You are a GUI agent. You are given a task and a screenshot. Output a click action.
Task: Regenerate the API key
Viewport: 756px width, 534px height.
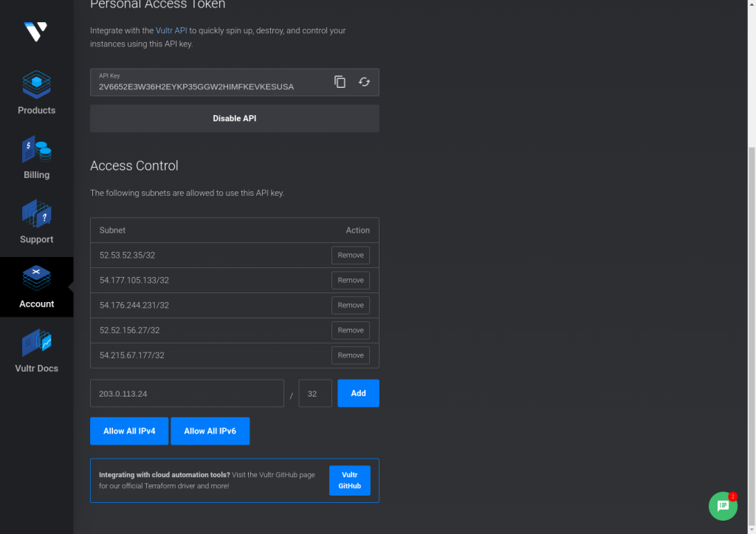365,82
